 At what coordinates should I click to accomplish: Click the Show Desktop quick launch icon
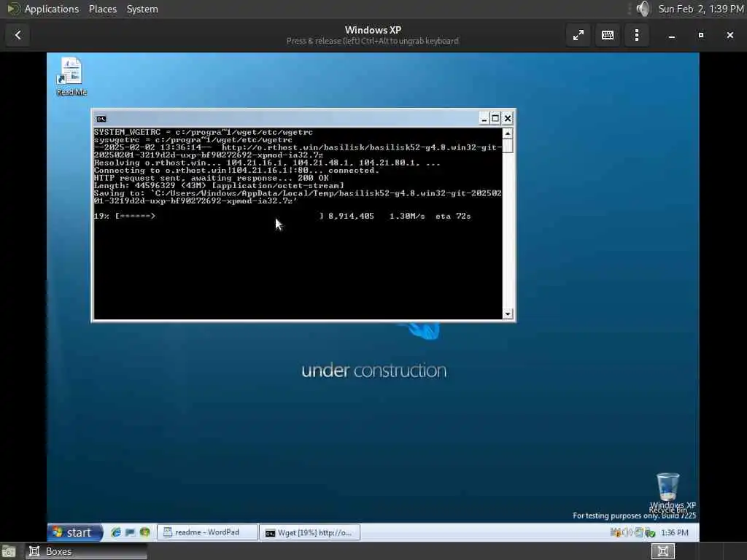130,532
